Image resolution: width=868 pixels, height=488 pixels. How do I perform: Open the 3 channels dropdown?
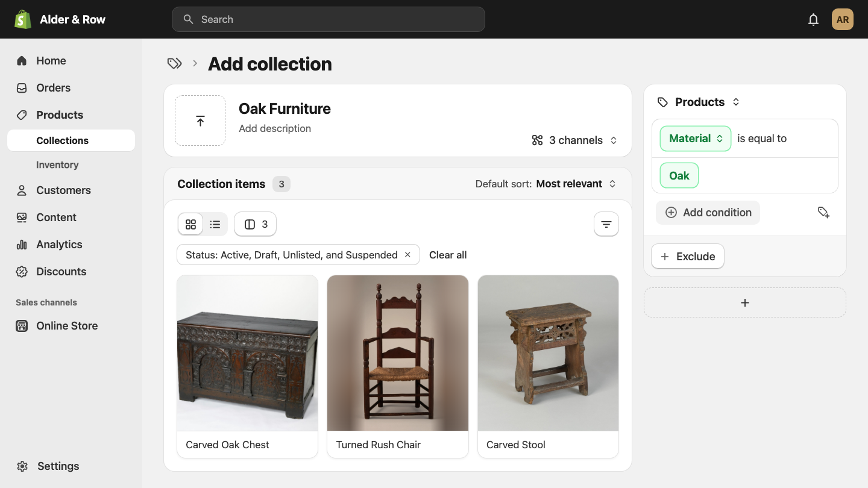[x=575, y=140]
